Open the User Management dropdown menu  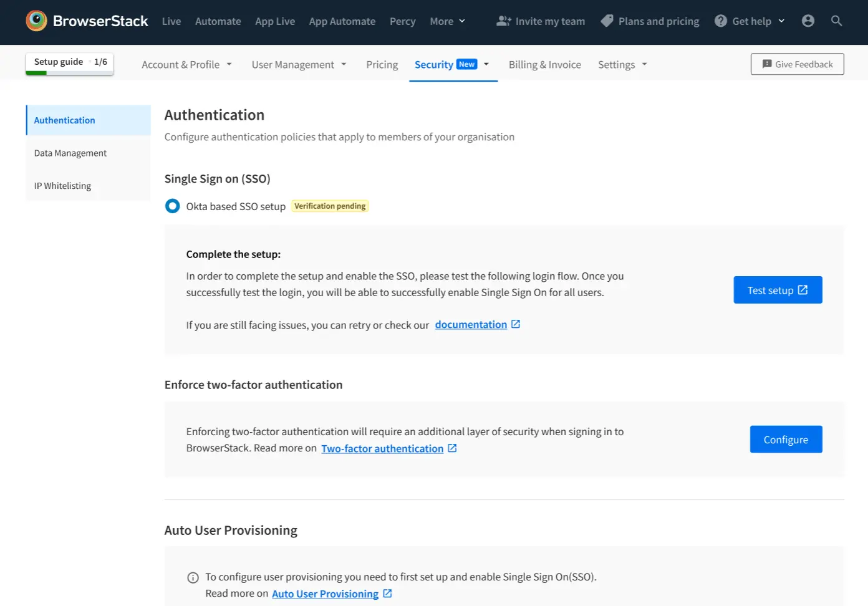[x=299, y=65]
